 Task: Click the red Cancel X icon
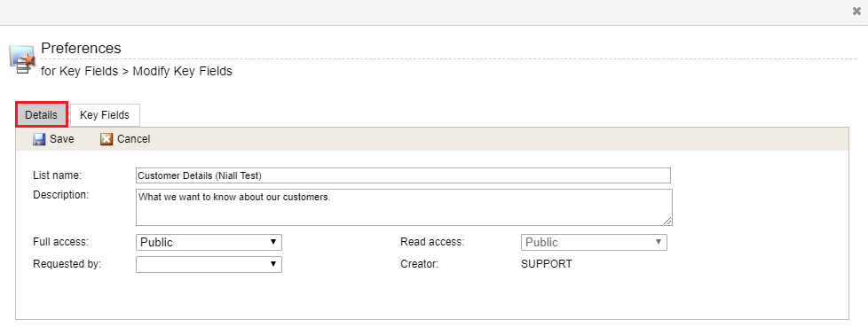[107, 139]
